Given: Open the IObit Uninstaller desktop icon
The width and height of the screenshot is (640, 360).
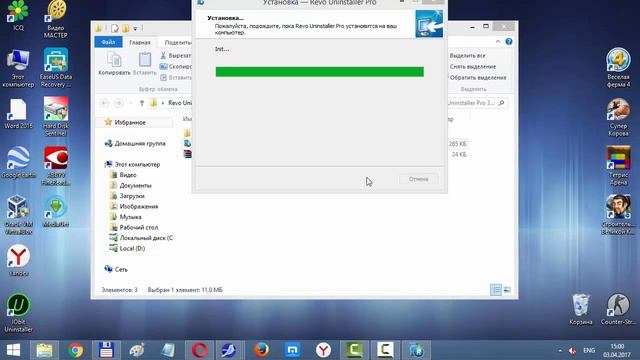Looking at the screenshot, I should point(18,313).
